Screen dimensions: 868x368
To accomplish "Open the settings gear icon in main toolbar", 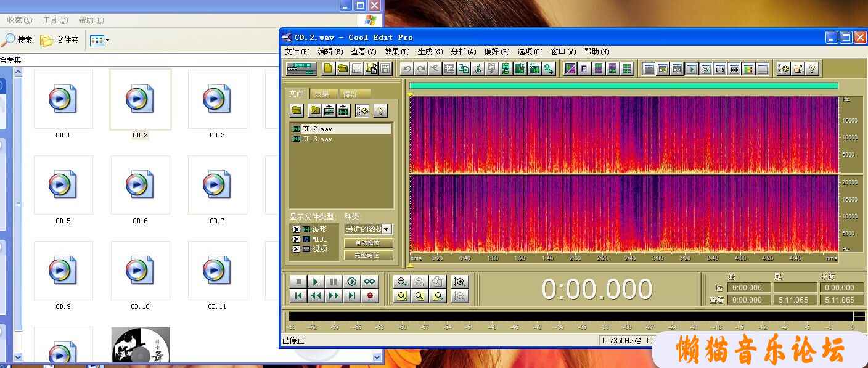I will [x=784, y=68].
